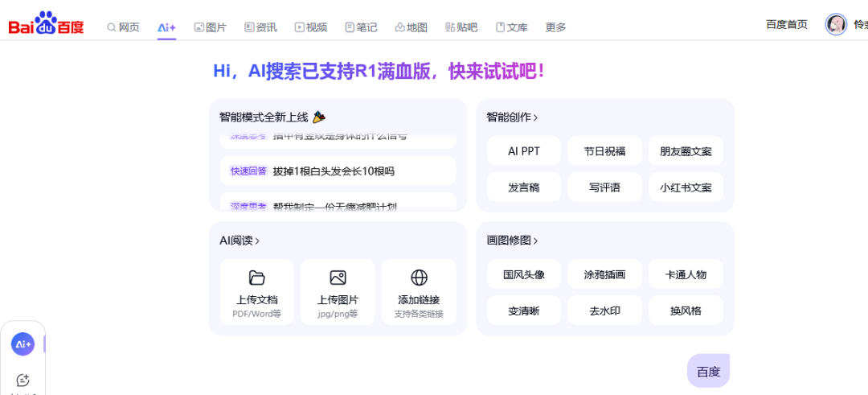Select the 拔掉1根白头发会长10根吗 suggestion
868x395 pixels.
tap(338, 171)
